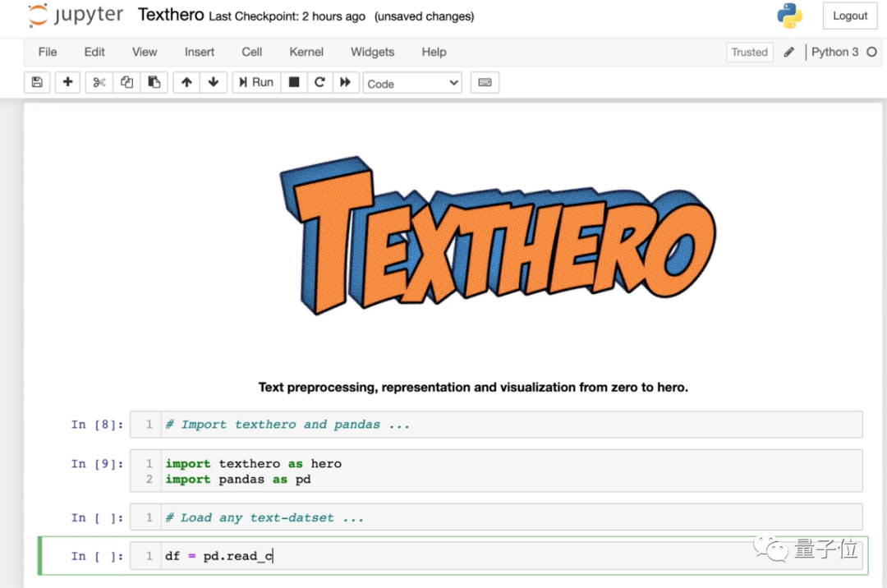
Task: Run the selected cell
Action: coord(256,83)
